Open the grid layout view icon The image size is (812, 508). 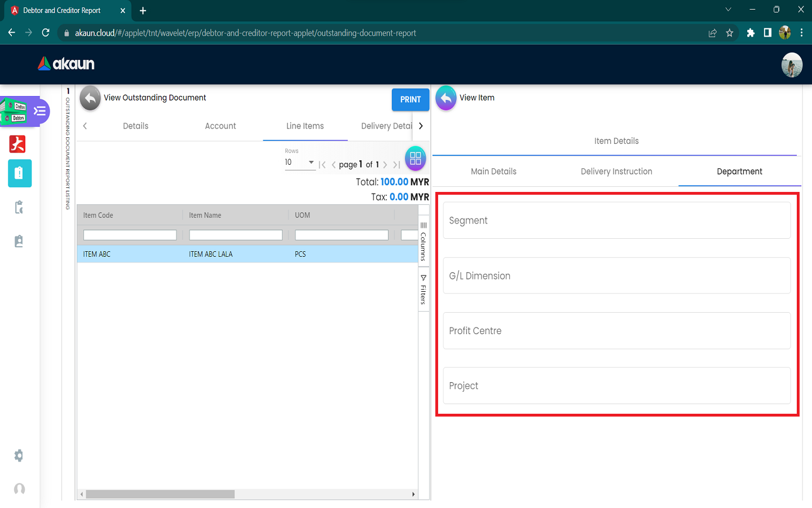click(x=416, y=159)
